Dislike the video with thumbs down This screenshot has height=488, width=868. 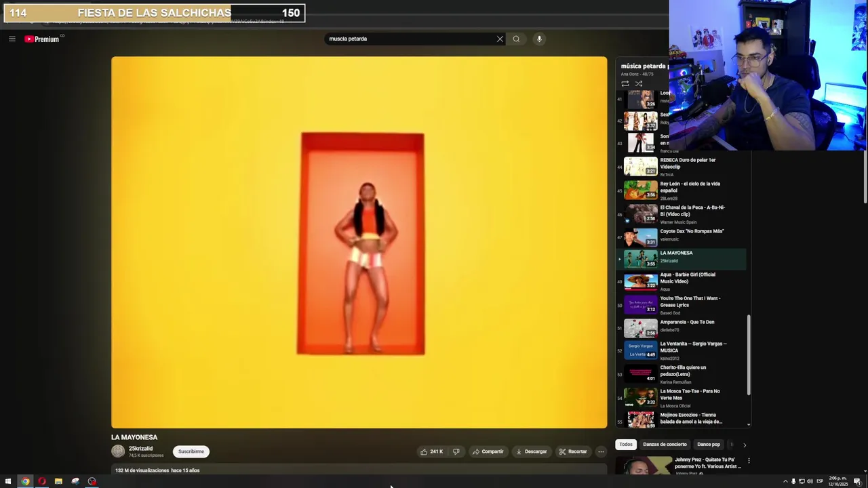456,451
